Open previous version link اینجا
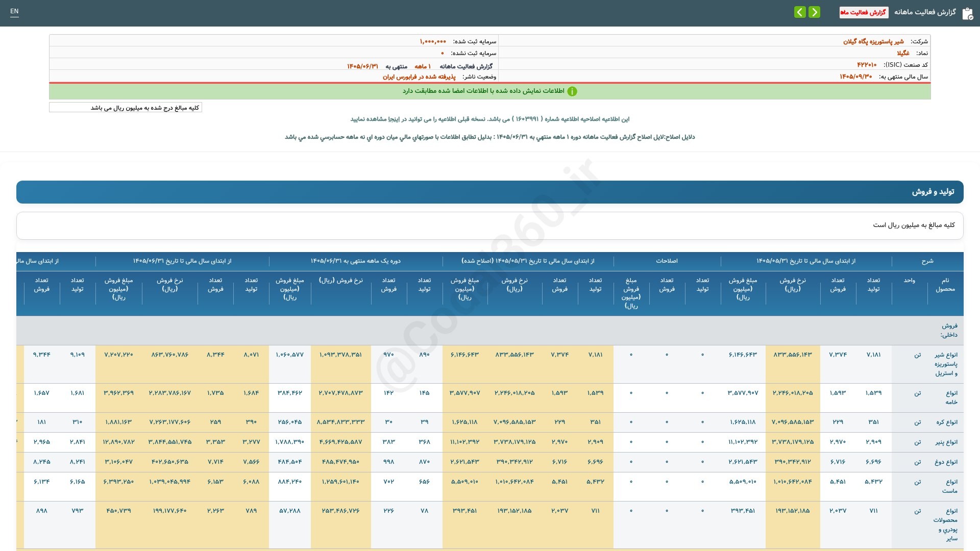The width and height of the screenshot is (980, 551). (x=395, y=119)
